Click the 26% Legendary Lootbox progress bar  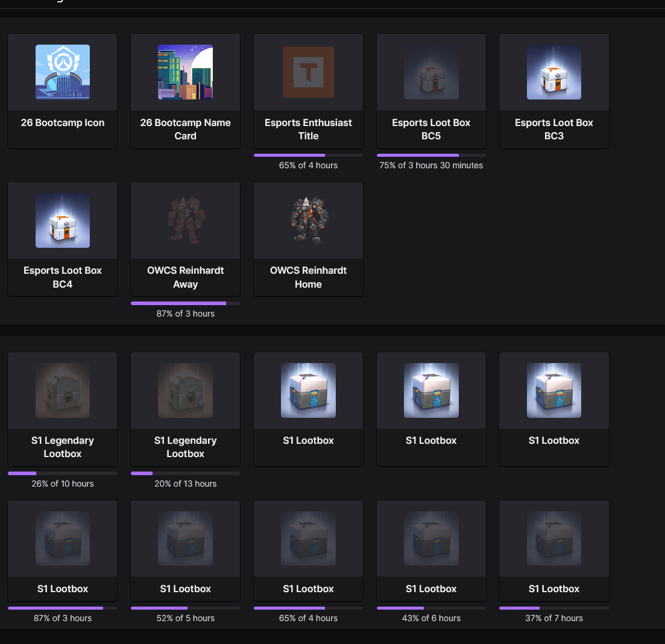pyautogui.click(x=62, y=473)
